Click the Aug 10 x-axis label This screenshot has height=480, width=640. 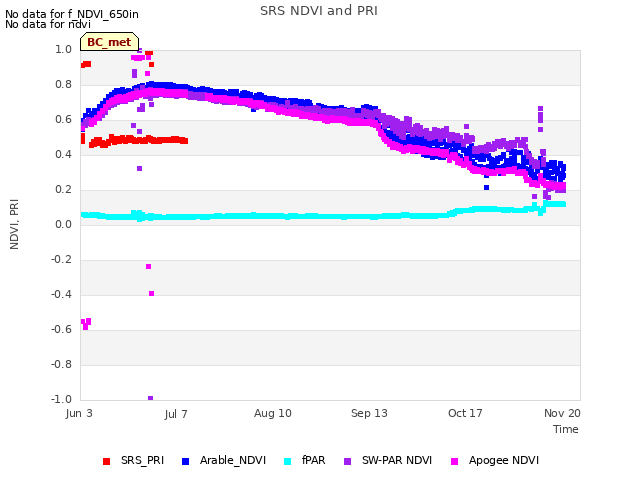coord(273,413)
